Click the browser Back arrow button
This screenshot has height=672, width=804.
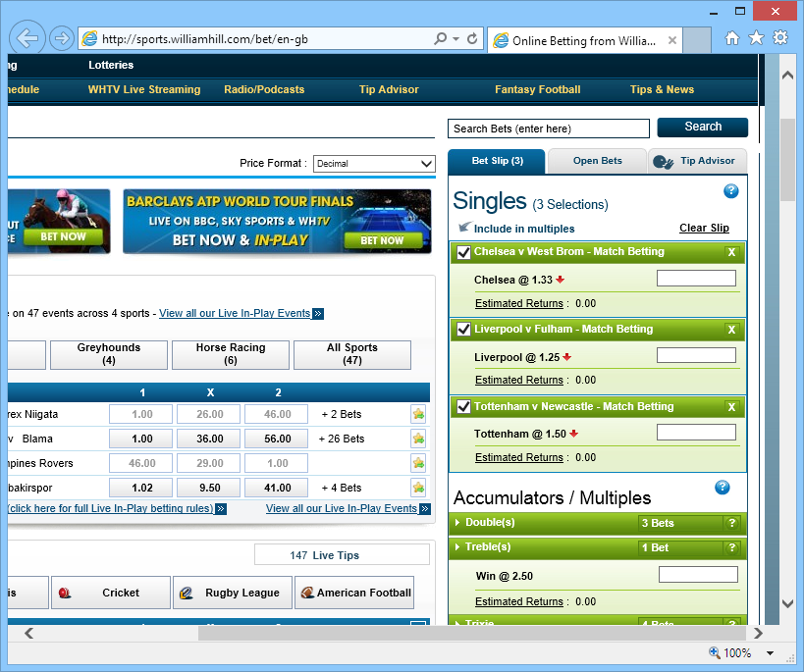[27, 38]
